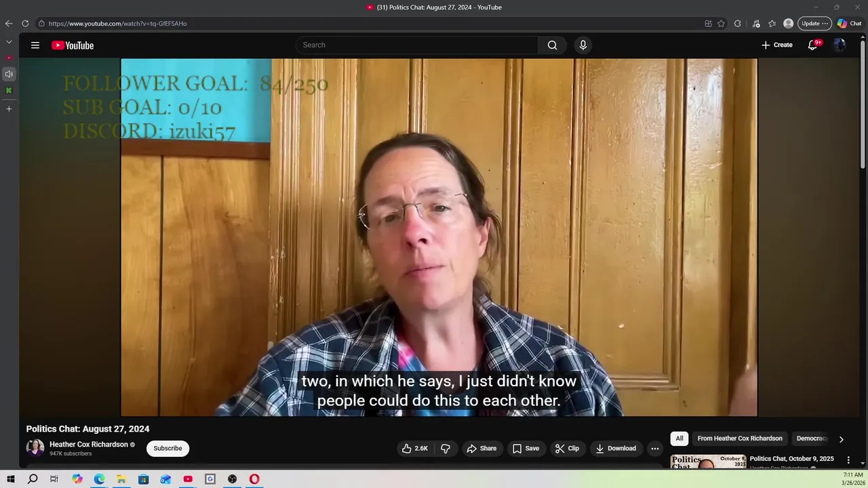Add this page to favorites star
The image size is (868, 488).
pyautogui.click(x=721, y=24)
